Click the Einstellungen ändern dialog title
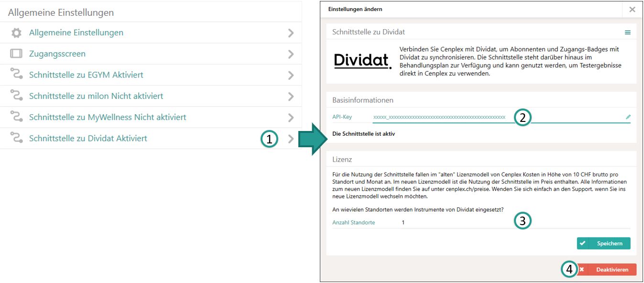The width and height of the screenshot is (644, 283). coord(355,9)
